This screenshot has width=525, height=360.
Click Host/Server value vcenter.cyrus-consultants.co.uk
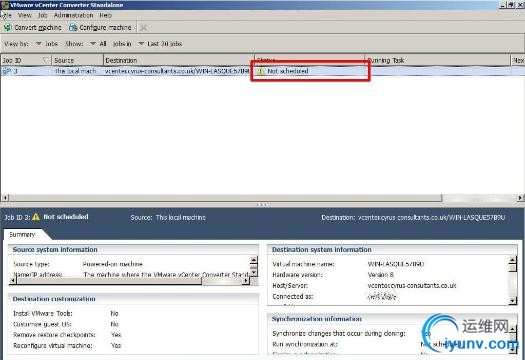click(x=412, y=286)
